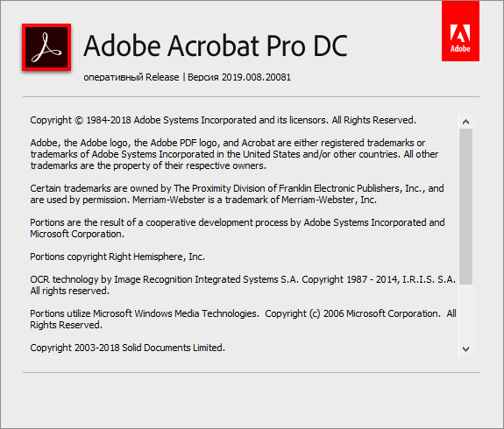Screen dimensions: 504x429
Task: Click the Merriam-Webster trademark line
Action: coord(203,200)
